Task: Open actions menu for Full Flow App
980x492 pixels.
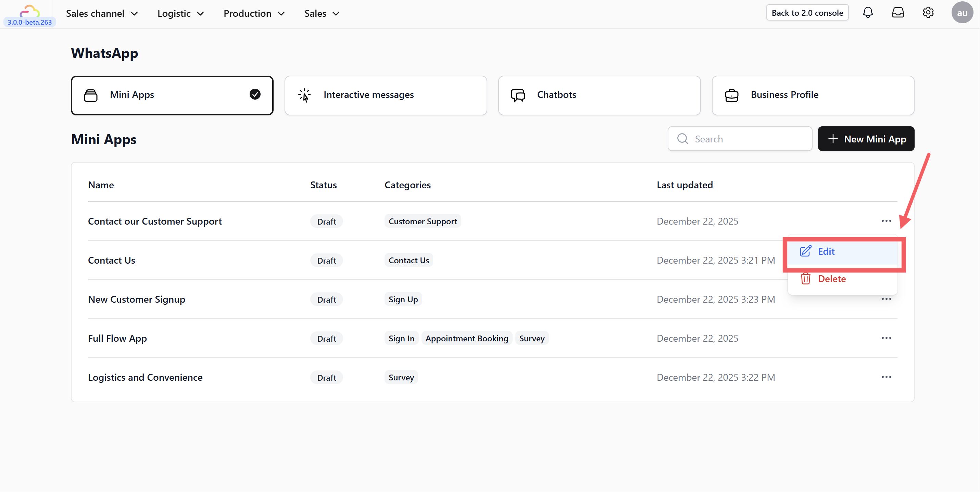Action: (886, 338)
